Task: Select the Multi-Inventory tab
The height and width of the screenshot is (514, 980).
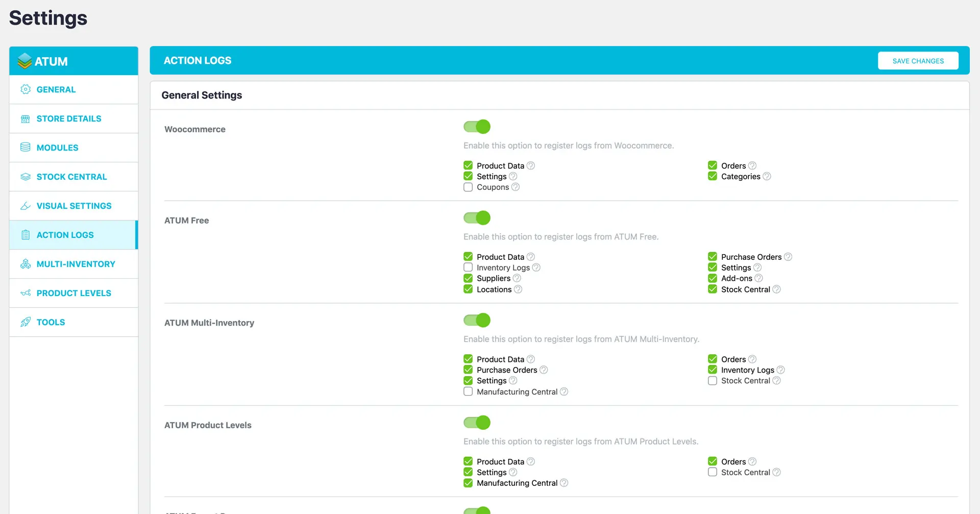Action: tap(73, 264)
